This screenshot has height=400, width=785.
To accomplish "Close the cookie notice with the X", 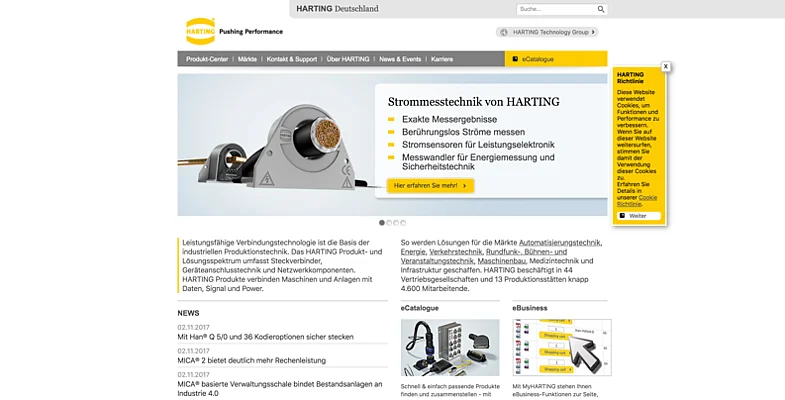I will [x=665, y=66].
